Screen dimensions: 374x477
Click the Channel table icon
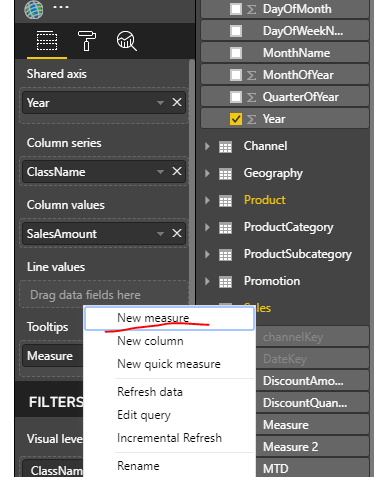tap(225, 147)
